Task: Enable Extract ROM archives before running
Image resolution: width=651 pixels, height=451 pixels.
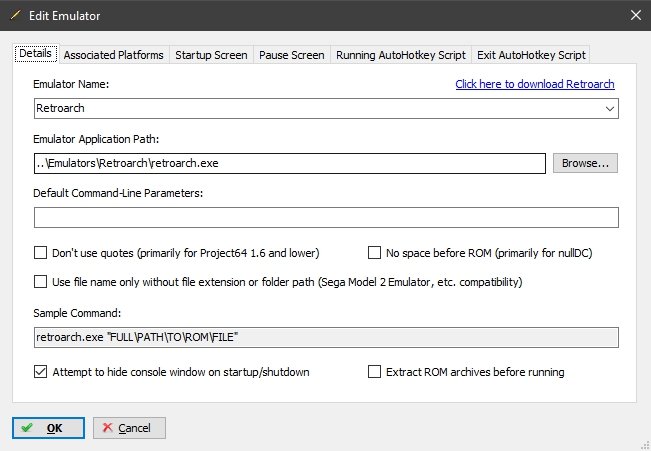Action: point(374,372)
